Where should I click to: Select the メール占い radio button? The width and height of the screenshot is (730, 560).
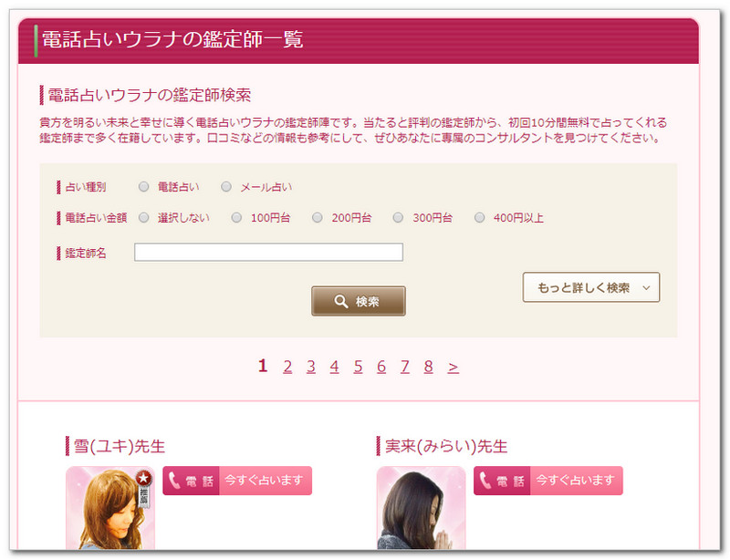[226, 187]
